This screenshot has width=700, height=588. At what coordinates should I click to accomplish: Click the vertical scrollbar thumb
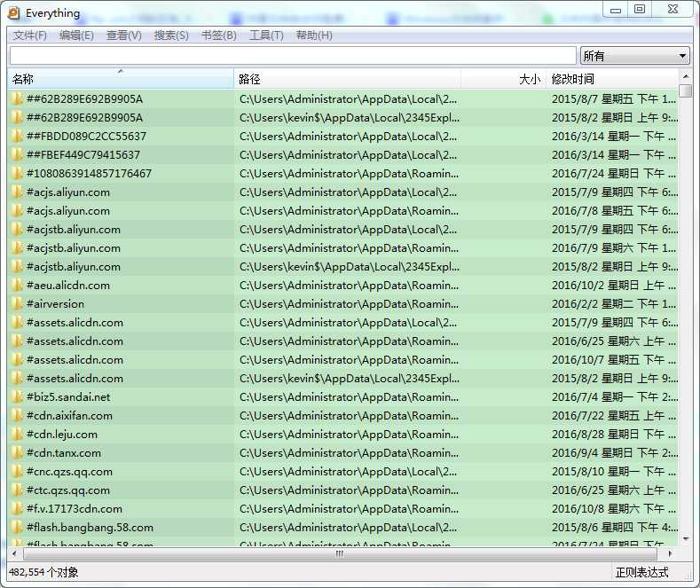click(x=685, y=90)
